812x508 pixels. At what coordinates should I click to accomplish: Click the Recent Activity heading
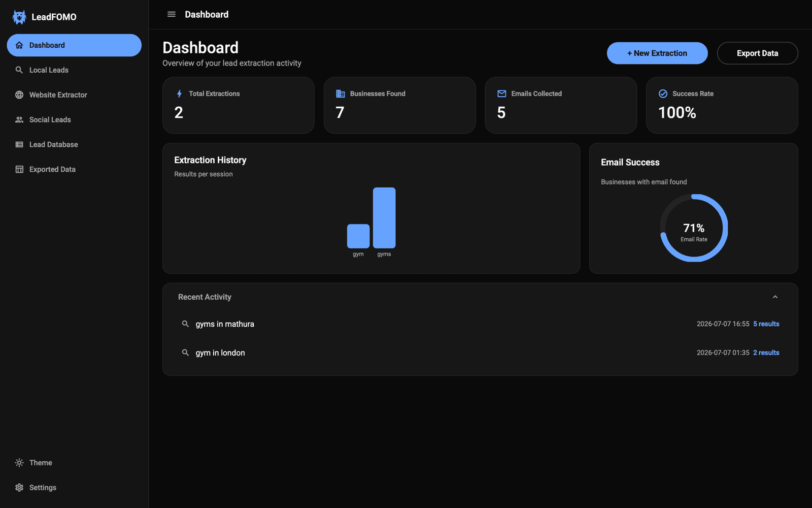(x=205, y=297)
